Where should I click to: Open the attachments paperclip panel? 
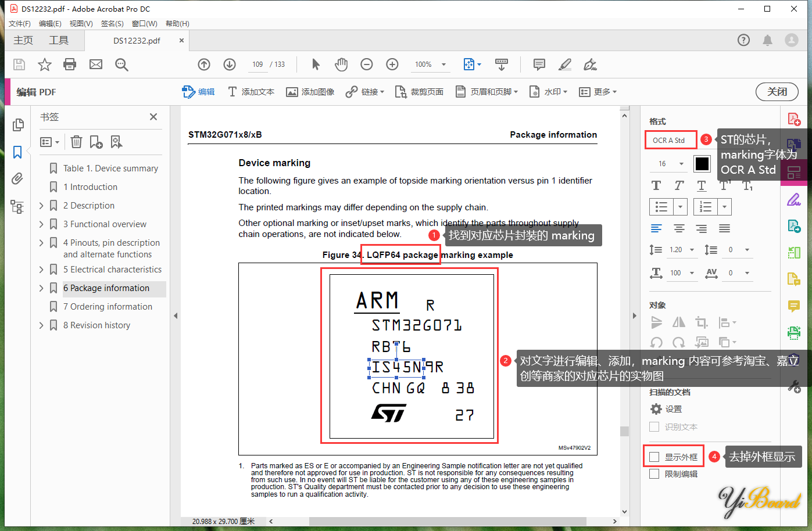coord(17,178)
